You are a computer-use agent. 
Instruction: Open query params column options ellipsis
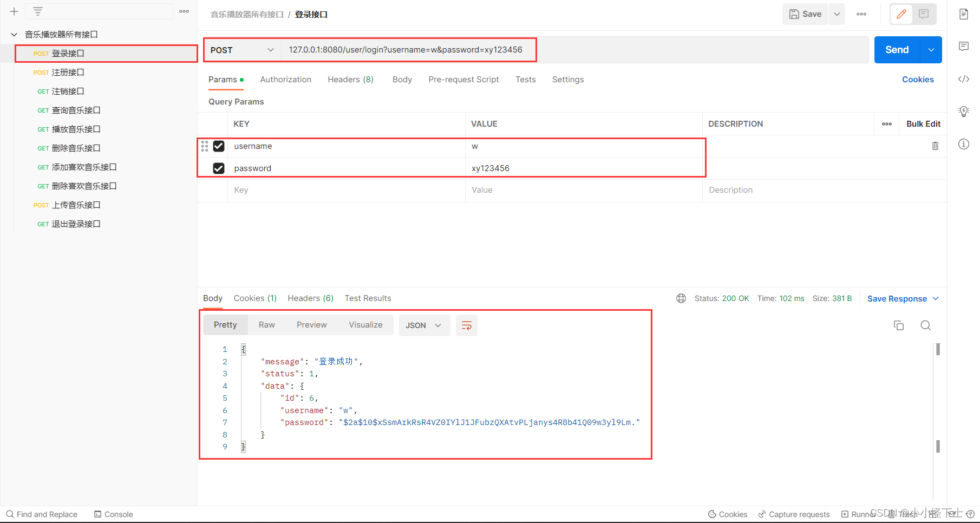tap(887, 124)
